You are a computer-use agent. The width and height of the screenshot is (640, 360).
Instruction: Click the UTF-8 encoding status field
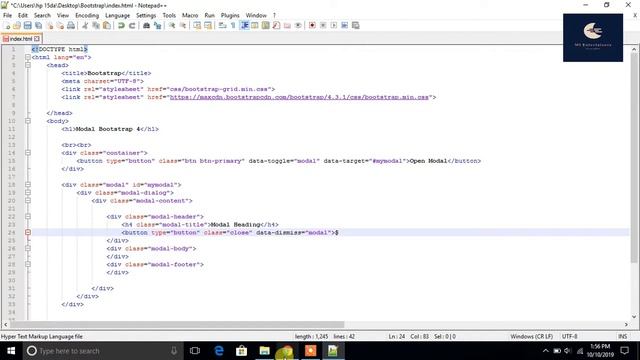(x=569, y=336)
